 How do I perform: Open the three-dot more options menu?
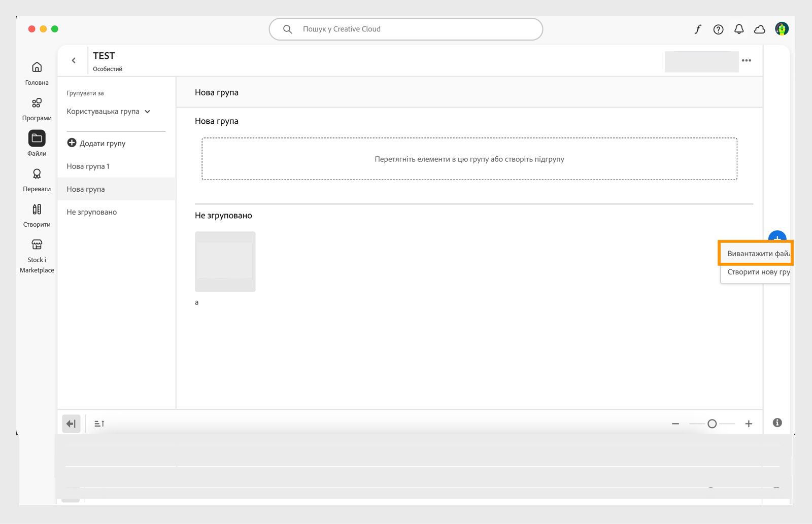point(747,60)
